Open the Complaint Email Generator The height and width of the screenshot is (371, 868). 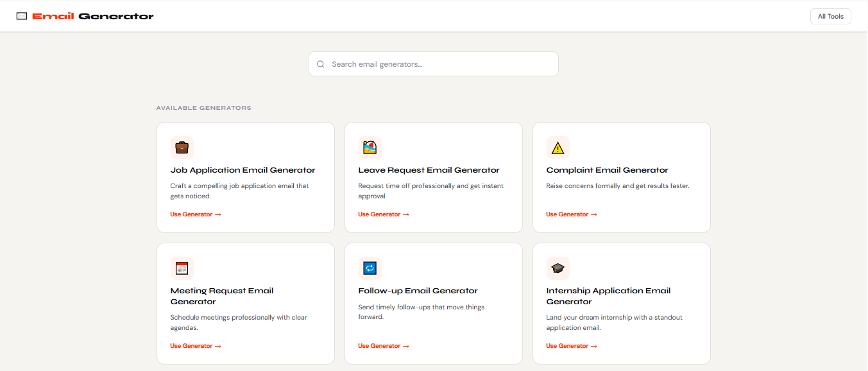coord(571,214)
